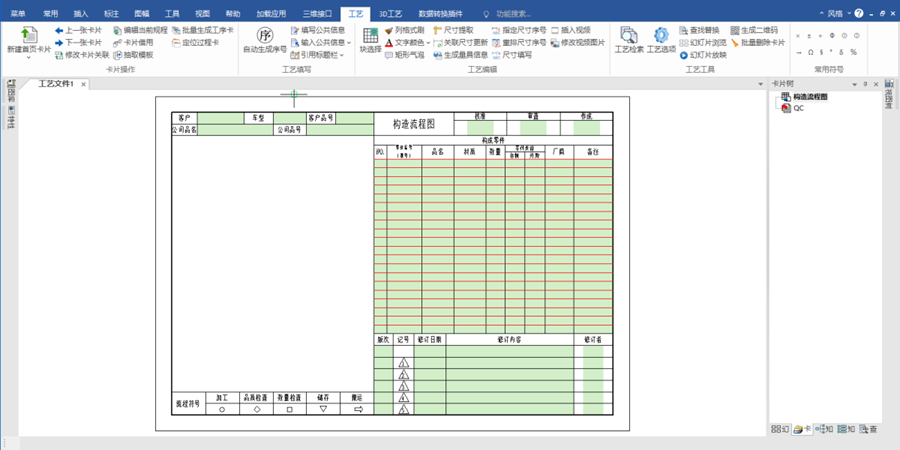Viewport: 900px width, 450px height.
Task: Click 卡片借用
Action: [133, 42]
